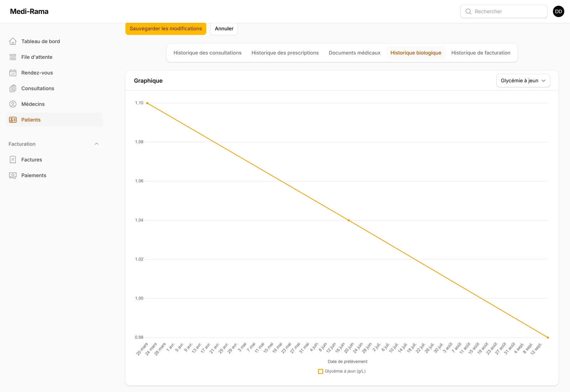Image resolution: width=570 pixels, height=392 pixels.
Task: Collapse the Facturation section chevron
Action: click(x=97, y=144)
